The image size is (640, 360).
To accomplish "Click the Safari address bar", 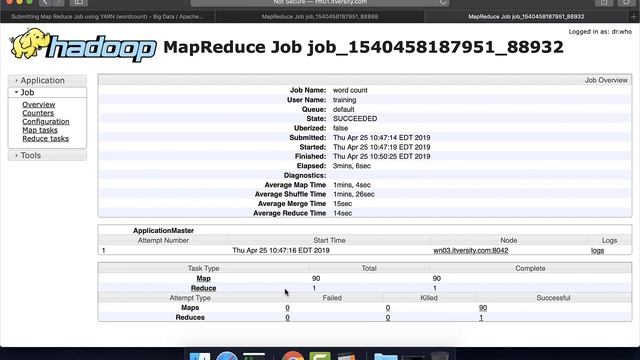I will (320, 2).
